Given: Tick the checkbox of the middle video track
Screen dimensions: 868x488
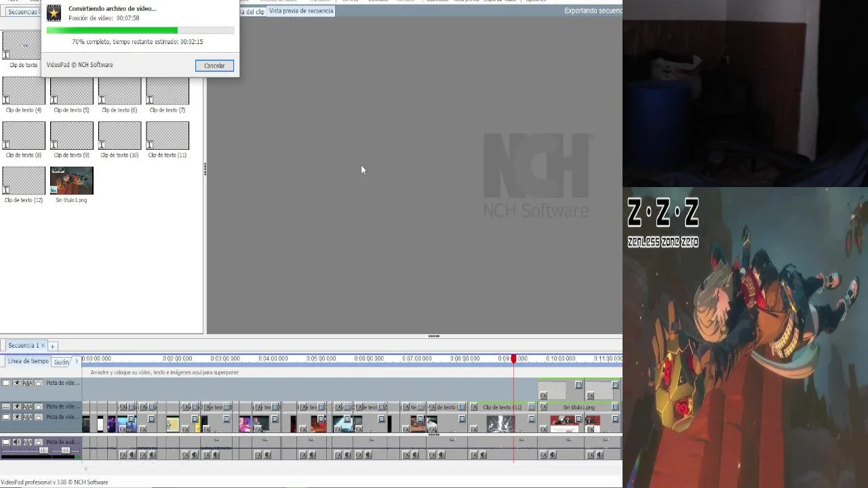Looking at the screenshot, I should [6, 406].
